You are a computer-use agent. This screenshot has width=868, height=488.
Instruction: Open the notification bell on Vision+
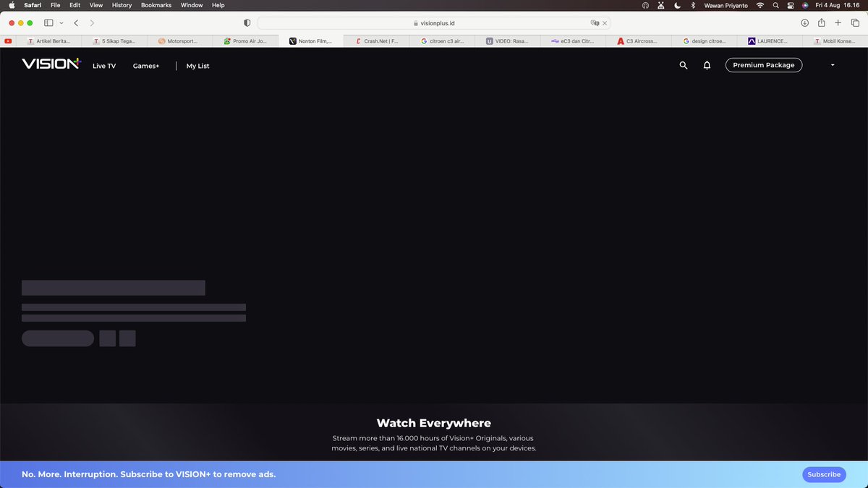(707, 65)
